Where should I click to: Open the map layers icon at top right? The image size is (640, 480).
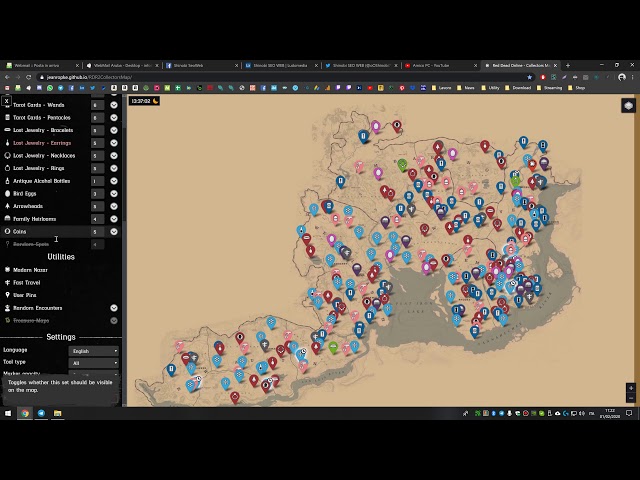(x=628, y=105)
